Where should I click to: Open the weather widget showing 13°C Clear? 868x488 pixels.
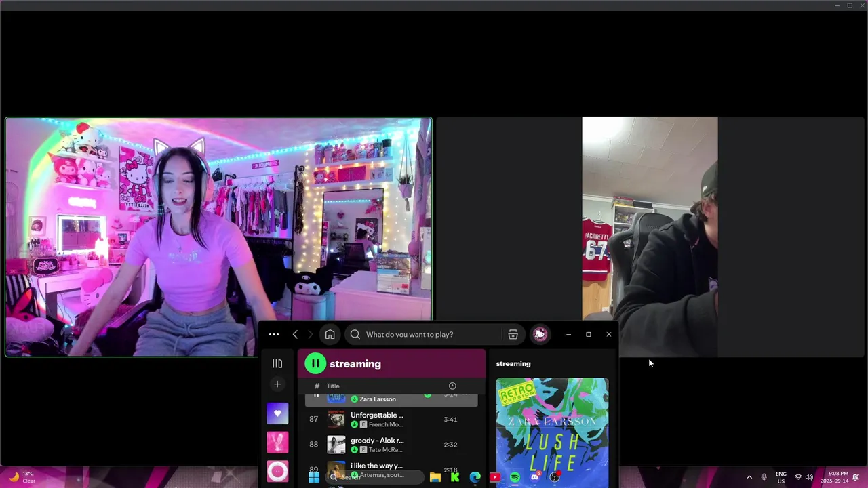pyautogui.click(x=22, y=477)
